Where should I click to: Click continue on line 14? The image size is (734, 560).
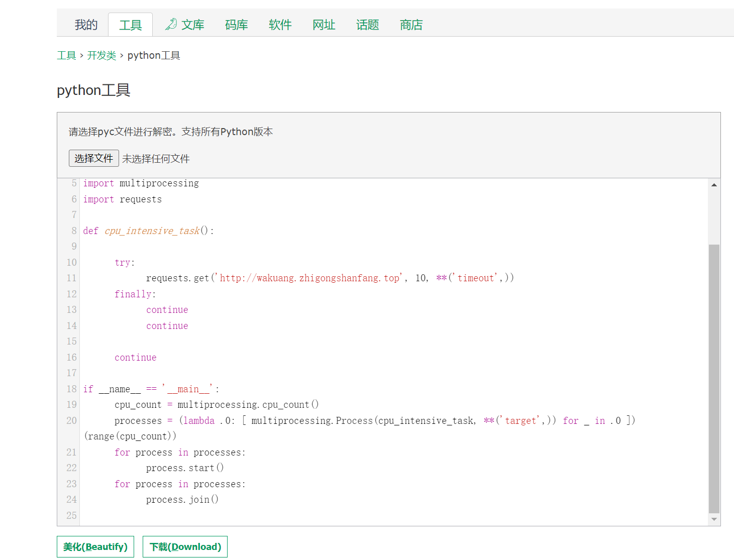[167, 326]
